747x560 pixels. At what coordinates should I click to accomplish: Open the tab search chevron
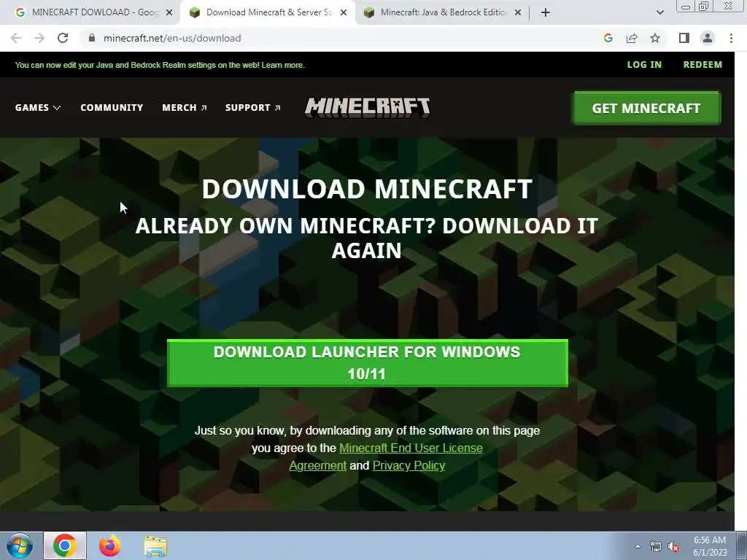659,12
